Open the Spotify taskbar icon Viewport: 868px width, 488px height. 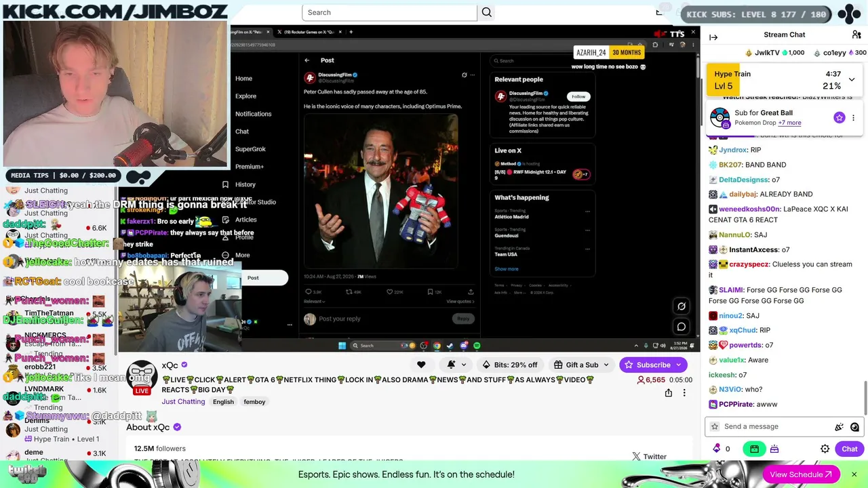(x=477, y=346)
